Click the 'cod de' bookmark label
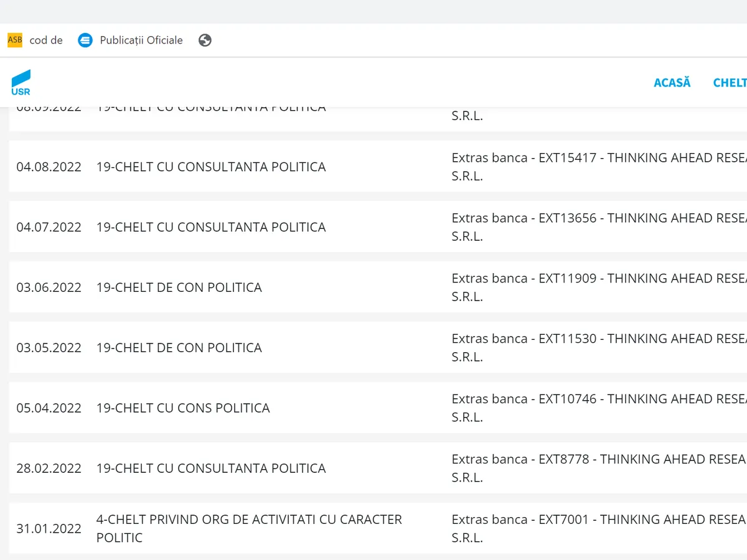This screenshot has height=560, width=747. (46, 40)
